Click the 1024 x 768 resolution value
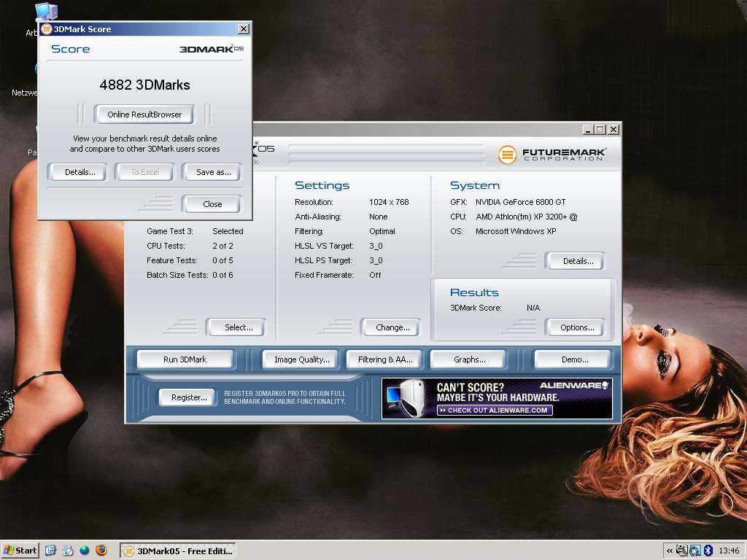The width and height of the screenshot is (747, 560). pos(389,202)
